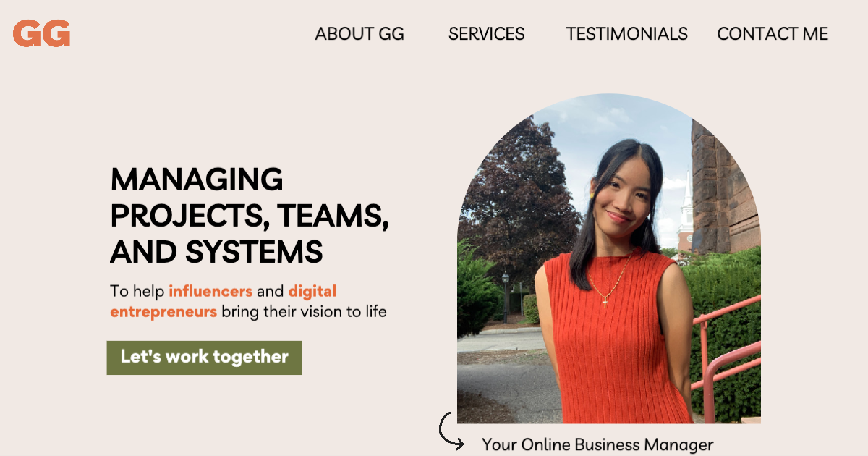Click the curved arrow icon below the photo

[x=451, y=431]
